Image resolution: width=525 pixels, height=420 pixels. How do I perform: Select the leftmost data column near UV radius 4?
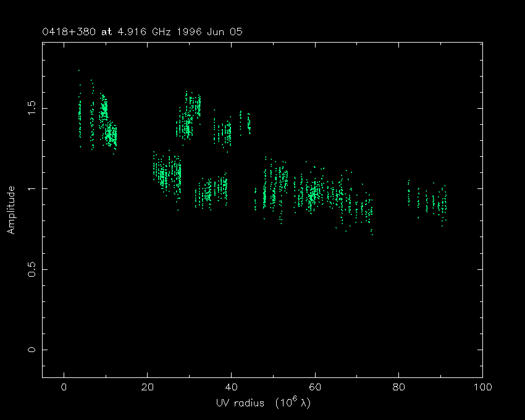[80, 114]
